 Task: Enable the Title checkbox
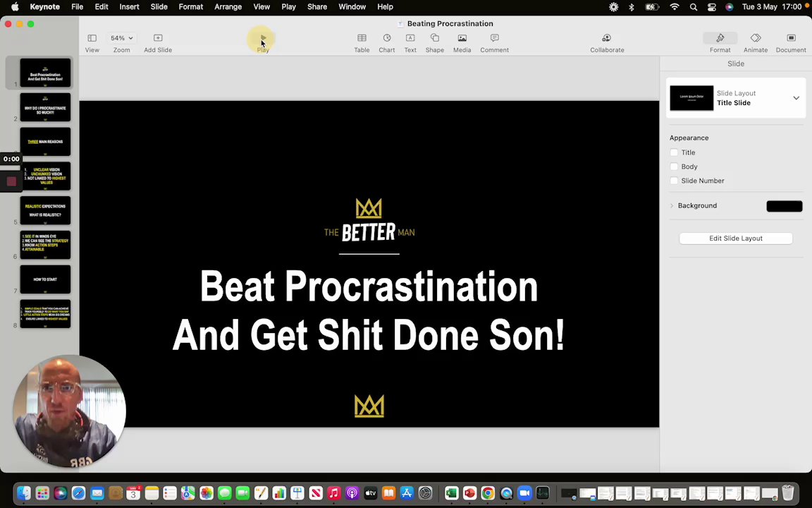coord(674,152)
